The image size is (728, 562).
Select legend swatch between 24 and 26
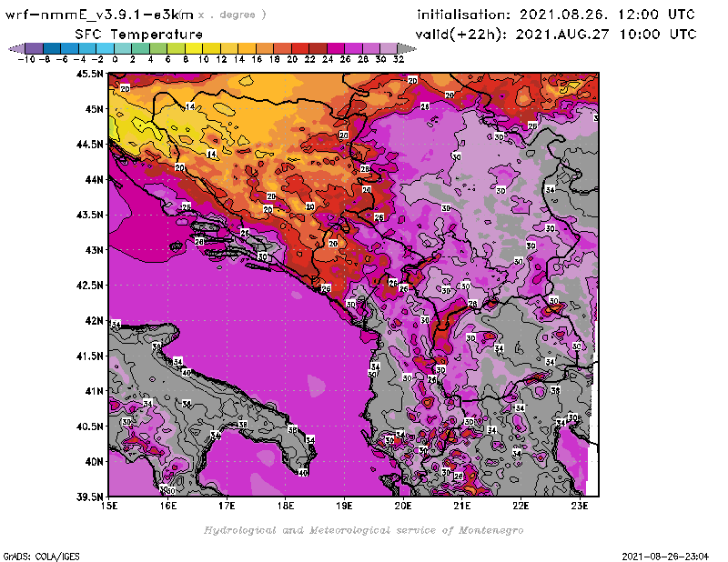[336, 48]
